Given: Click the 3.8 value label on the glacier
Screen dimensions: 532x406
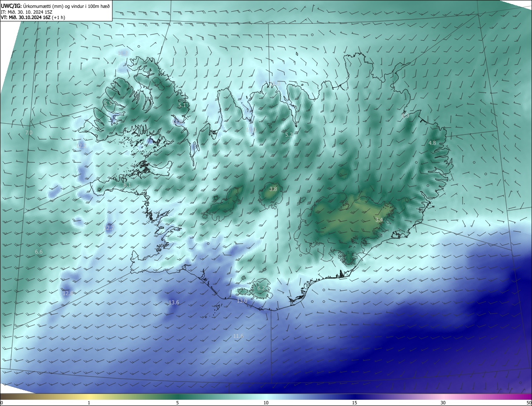Looking at the screenshot, I should (273, 189).
